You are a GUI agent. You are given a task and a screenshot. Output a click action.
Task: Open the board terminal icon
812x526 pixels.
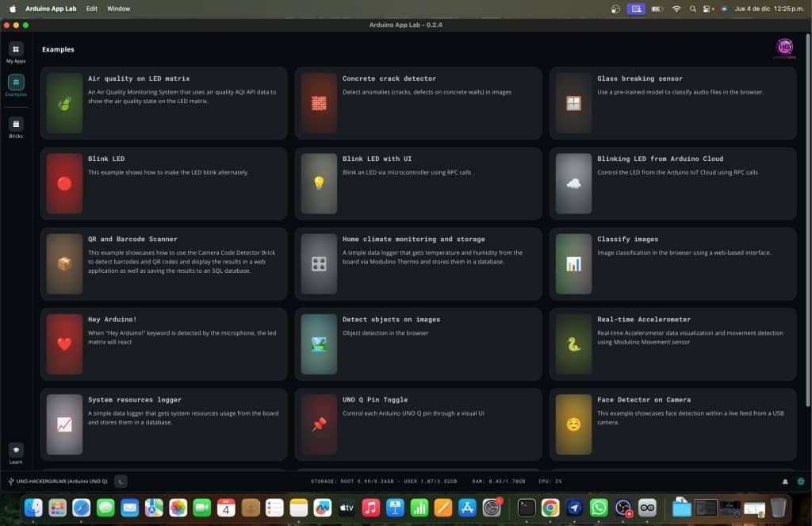point(121,482)
